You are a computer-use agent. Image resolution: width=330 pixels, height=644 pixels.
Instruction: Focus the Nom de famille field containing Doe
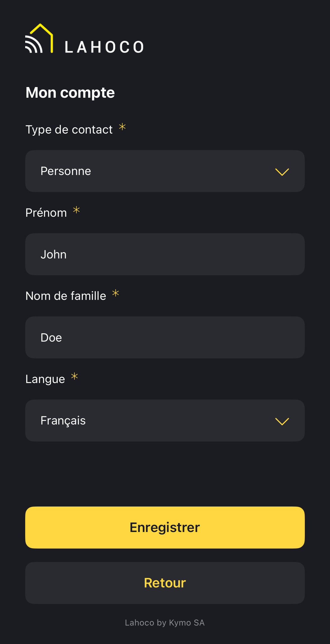pos(165,337)
